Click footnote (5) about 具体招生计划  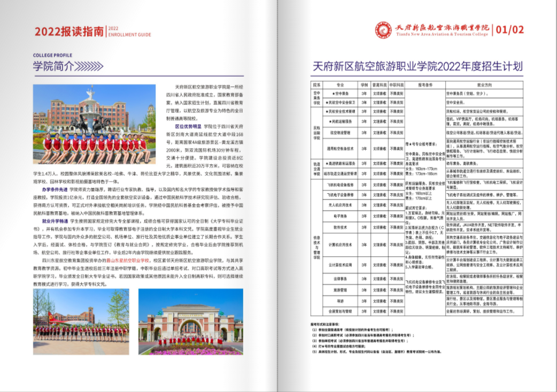click(x=376, y=352)
